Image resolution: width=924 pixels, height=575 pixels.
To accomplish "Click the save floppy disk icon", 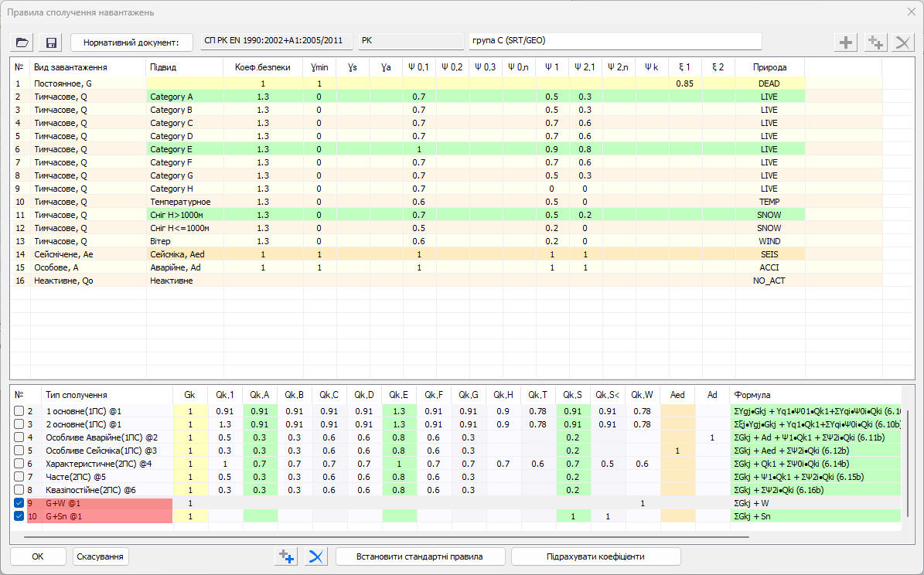I will point(52,43).
